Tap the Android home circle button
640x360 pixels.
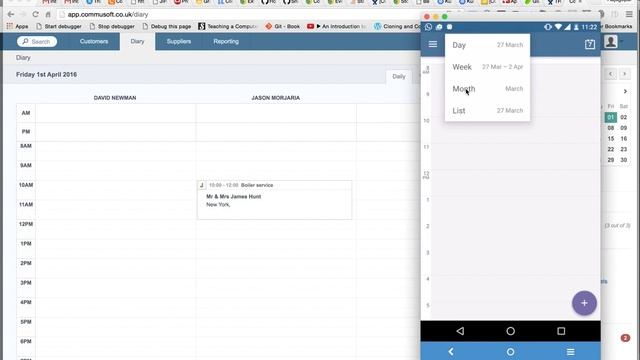click(510, 331)
